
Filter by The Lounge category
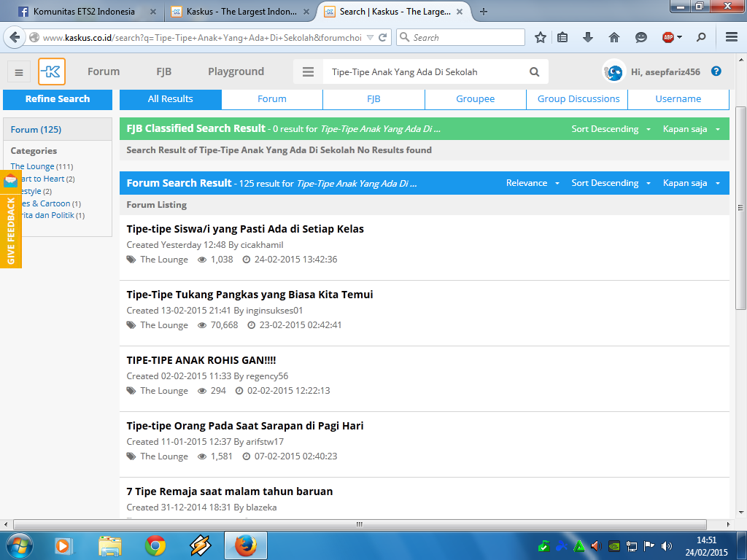[32, 166]
